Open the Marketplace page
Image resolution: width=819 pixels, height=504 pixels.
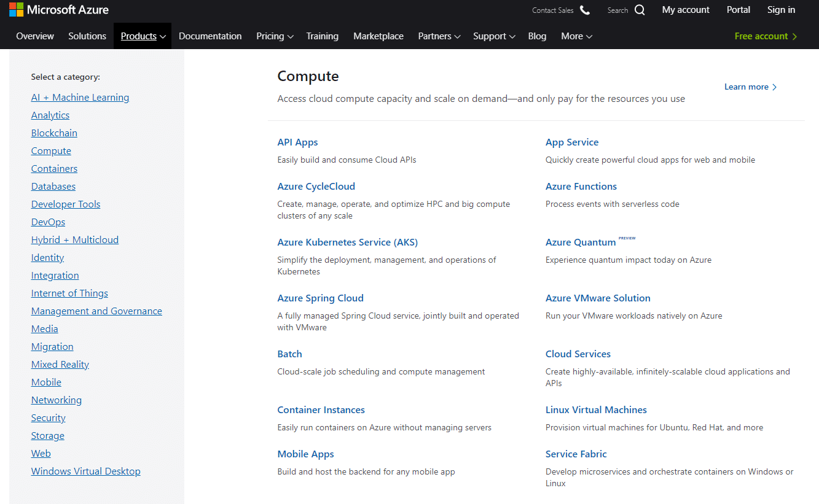pos(378,36)
